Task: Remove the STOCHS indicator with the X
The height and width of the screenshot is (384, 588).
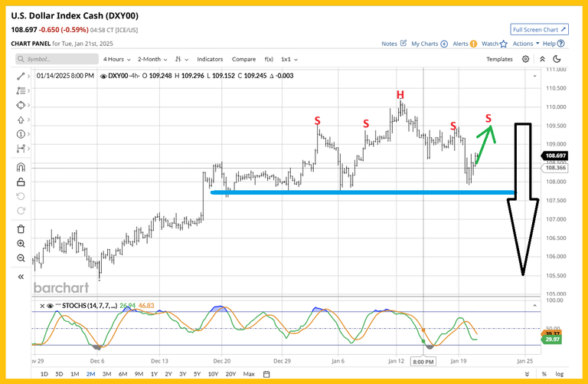Action: [x=41, y=306]
